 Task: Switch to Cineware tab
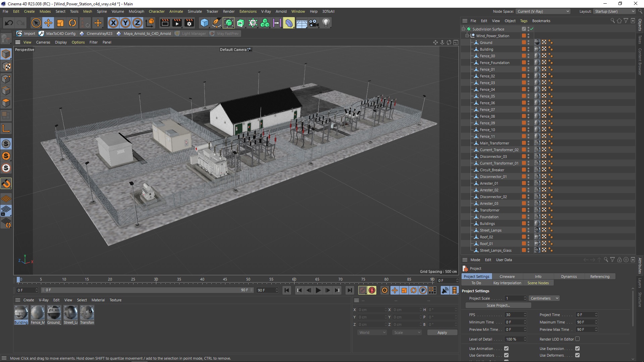[507, 277]
